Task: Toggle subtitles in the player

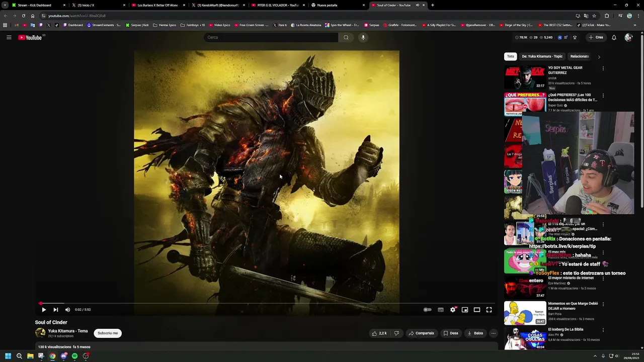Action: [x=441, y=310]
